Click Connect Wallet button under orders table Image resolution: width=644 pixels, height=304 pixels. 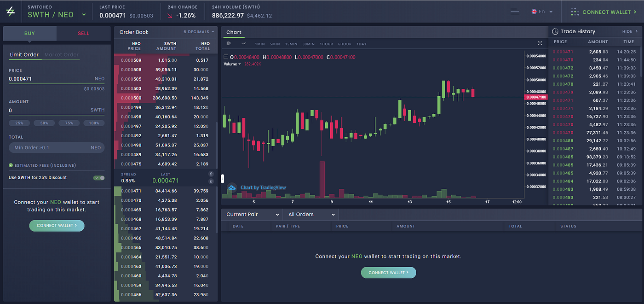point(389,273)
